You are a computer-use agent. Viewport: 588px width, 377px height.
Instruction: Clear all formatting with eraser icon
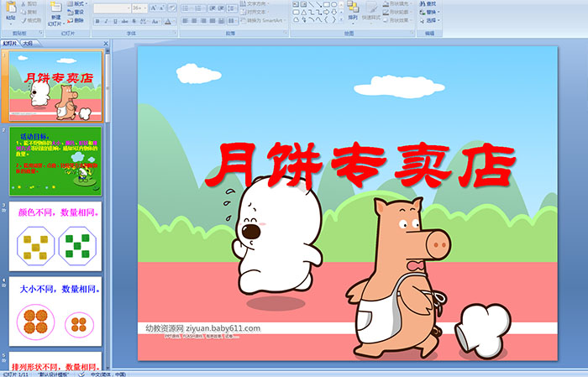click(x=172, y=8)
